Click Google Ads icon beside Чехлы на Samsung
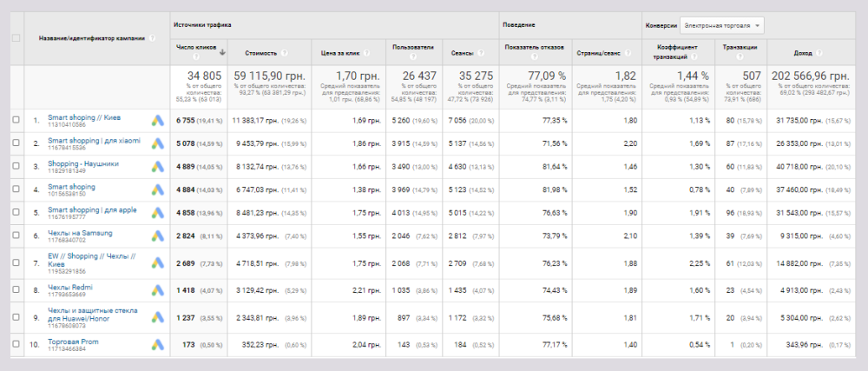Viewport: 868px width, 371px height. [158, 235]
